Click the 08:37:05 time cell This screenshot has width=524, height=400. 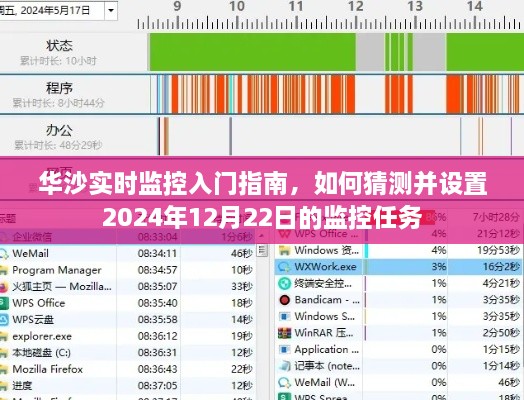[157, 386]
